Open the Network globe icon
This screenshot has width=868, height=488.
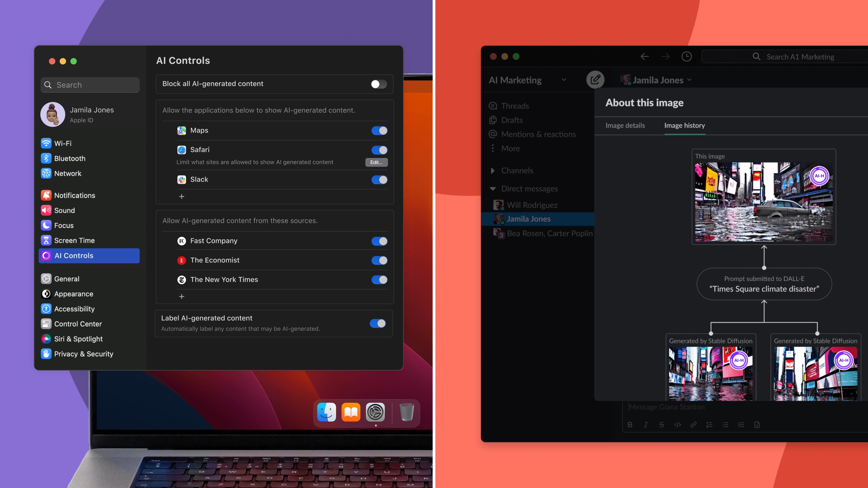pyautogui.click(x=46, y=173)
